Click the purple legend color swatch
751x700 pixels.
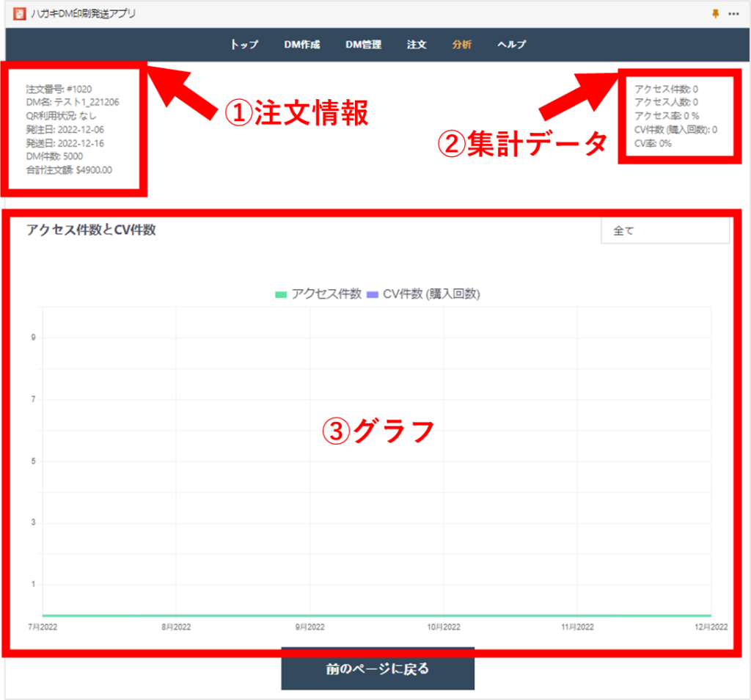(372, 295)
